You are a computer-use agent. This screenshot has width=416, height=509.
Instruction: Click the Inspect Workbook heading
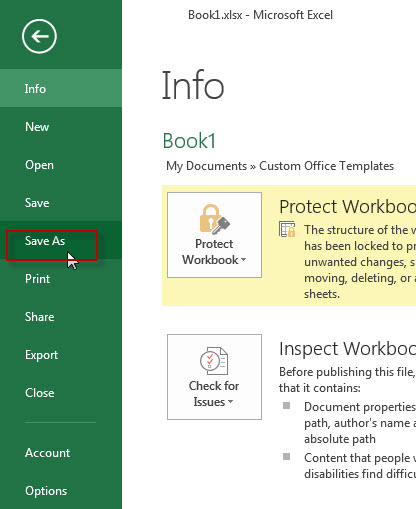click(x=347, y=349)
